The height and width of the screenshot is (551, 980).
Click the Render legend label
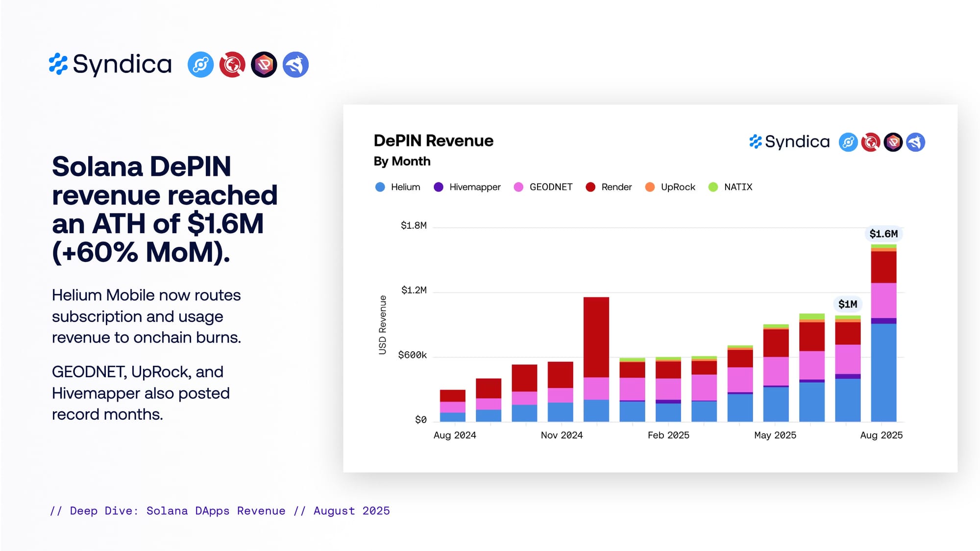coord(616,187)
